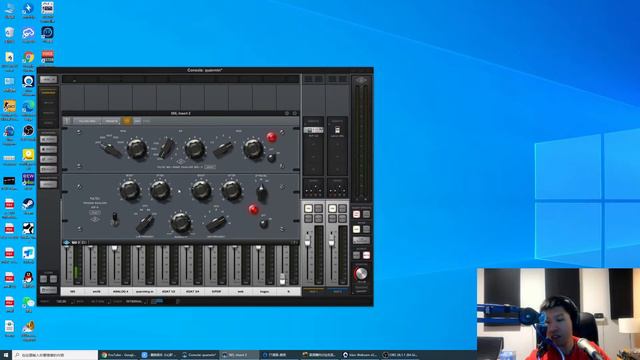640x360 pixels.
Task: Click the left peak knob on upper Pultec
Action: [137, 149]
